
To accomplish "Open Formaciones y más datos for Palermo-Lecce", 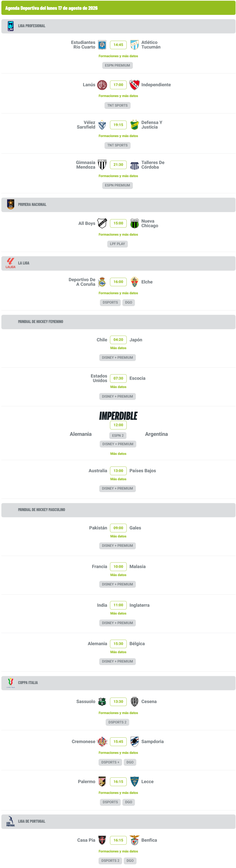I will point(118,793).
